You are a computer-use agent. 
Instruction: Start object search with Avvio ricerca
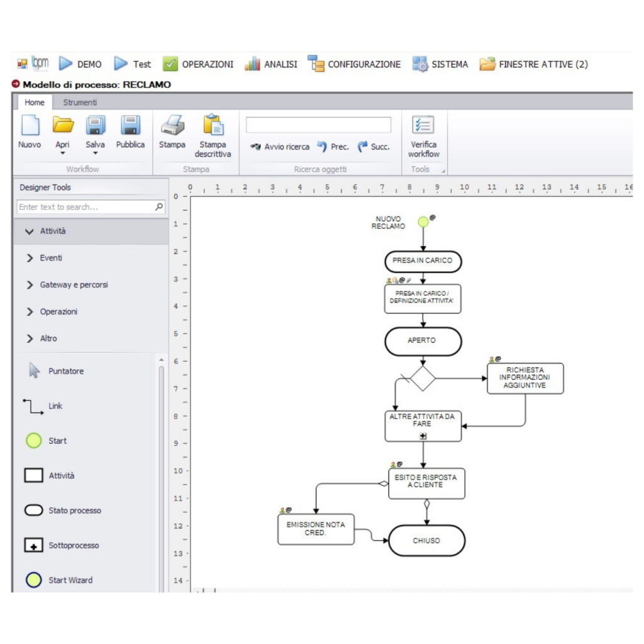pyautogui.click(x=280, y=147)
